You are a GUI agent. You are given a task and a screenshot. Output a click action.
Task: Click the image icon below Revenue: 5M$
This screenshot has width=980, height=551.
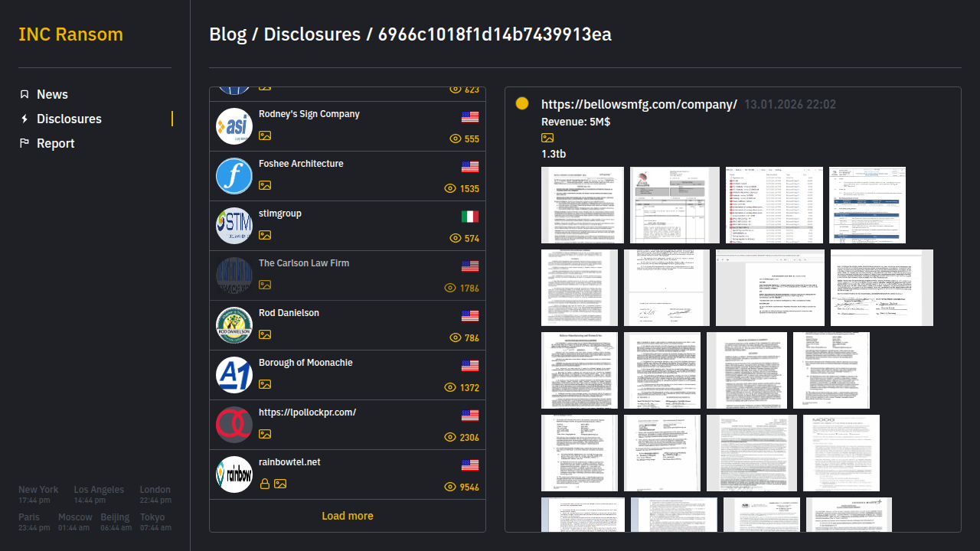pyautogui.click(x=547, y=138)
